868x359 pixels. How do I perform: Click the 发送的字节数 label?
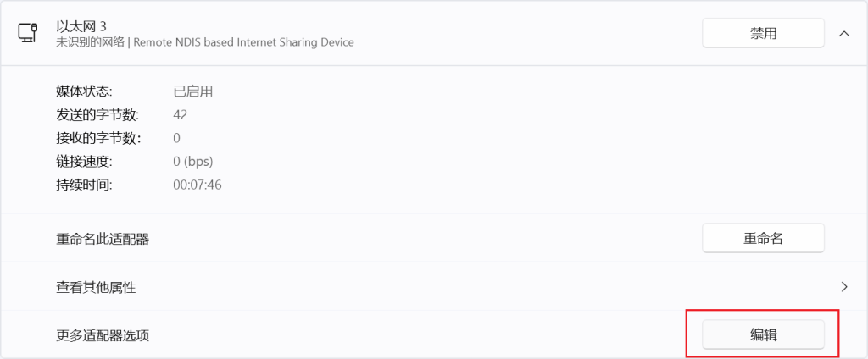coord(97,114)
